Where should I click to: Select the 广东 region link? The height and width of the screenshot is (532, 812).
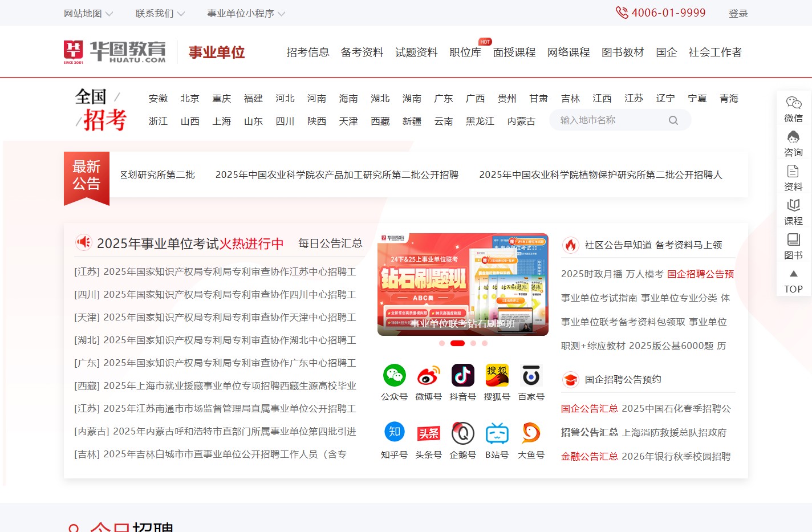(x=444, y=98)
